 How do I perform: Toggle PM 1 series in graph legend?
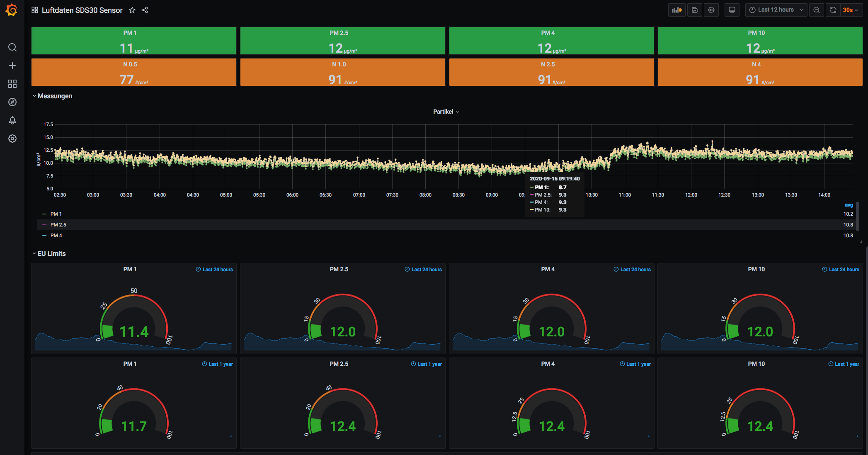click(x=56, y=214)
